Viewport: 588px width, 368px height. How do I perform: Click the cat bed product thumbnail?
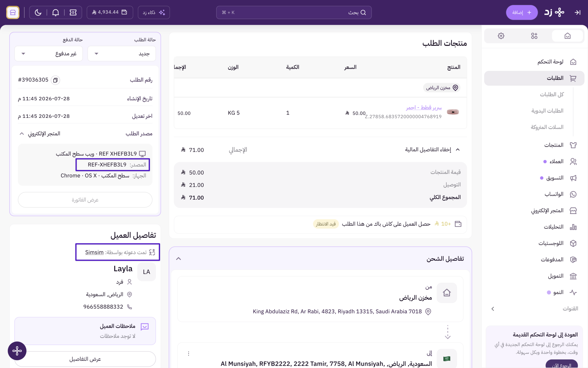tap(453, 112)
